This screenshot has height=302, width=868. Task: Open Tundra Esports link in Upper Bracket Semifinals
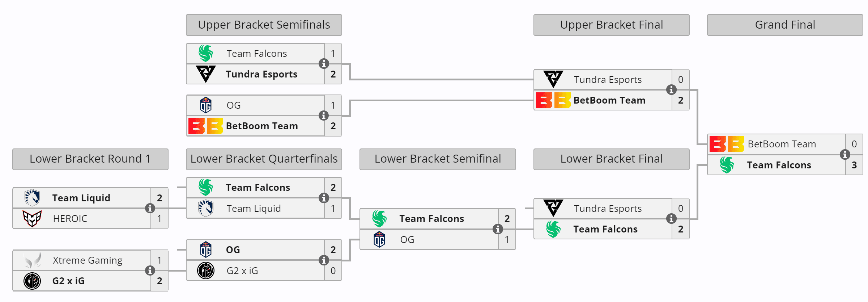pyautogui.click(x=261, y=74)
